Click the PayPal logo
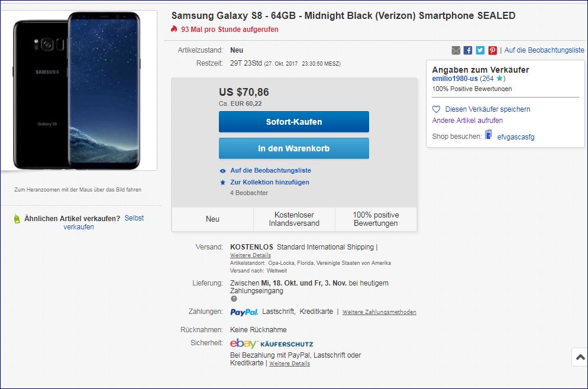The height and width of the screenshot is (389, 588). click(x=244, y=312)
